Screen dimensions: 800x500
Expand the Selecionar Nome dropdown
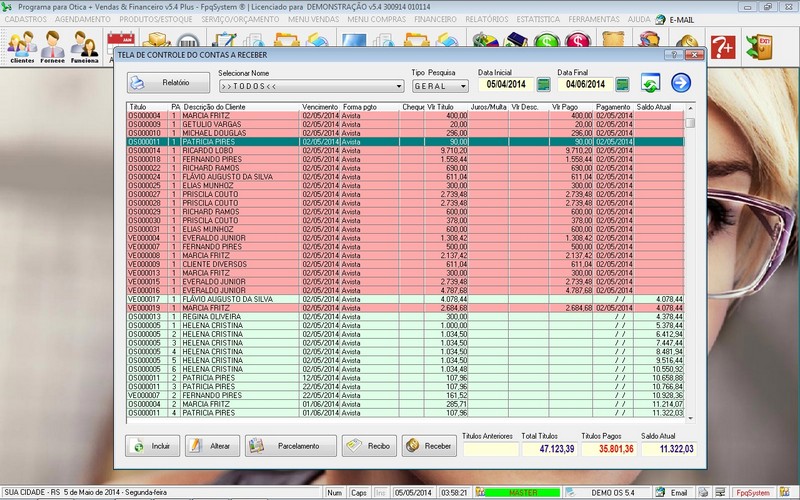click(398, 86)
